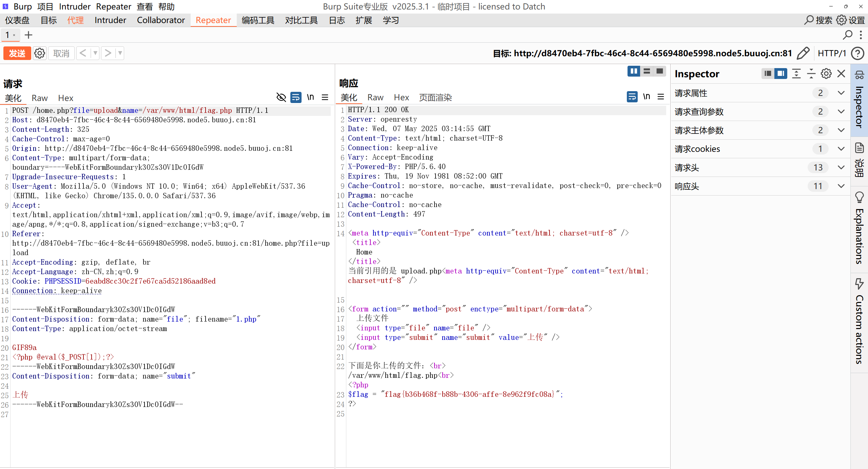
Task: Expand the 请求cookies section
Action: (841, 149)
